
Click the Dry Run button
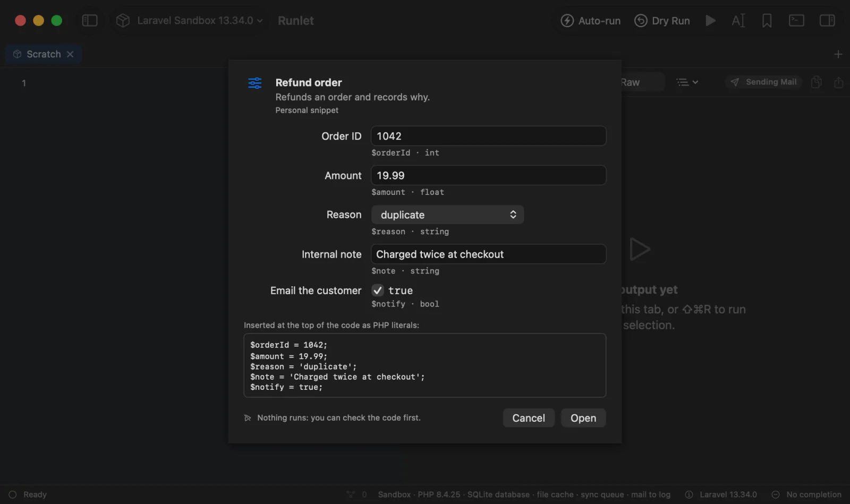pyautogui.click(x=662, y=21)
